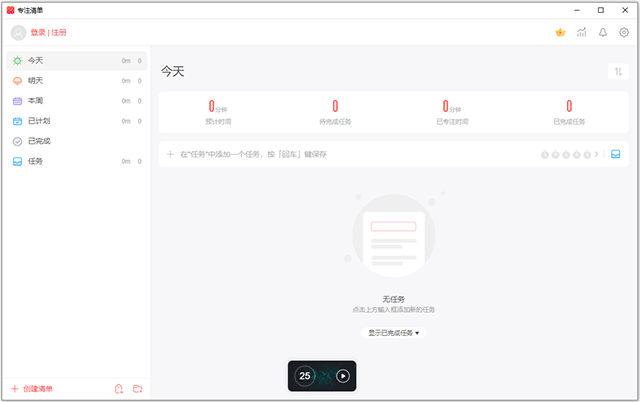Click the user avatar icon
This screenshot has width=640, height=402.
(x=18, y=33)
